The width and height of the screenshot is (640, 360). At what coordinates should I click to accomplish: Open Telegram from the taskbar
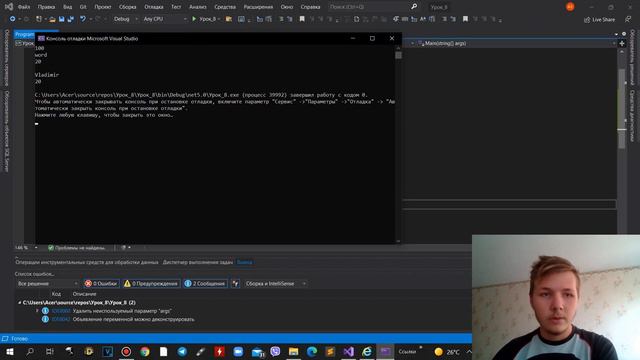tap(182, 351)
